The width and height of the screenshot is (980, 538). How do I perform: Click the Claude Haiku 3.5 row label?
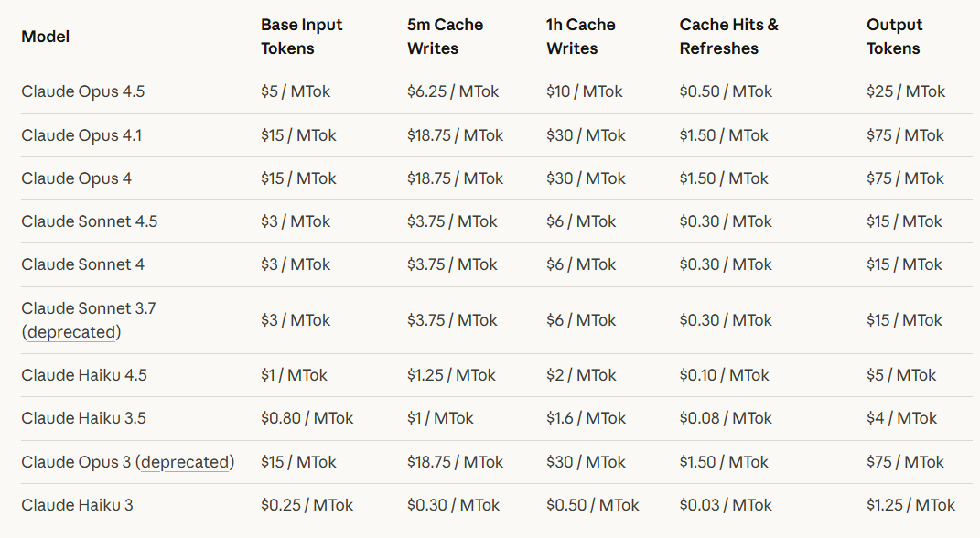tap(83, 418)
